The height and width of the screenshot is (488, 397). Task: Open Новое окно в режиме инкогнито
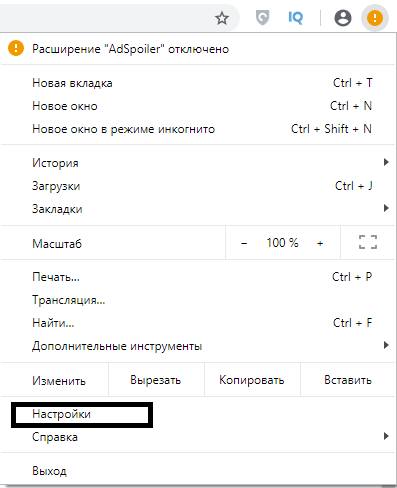click(x=198, y=129)
